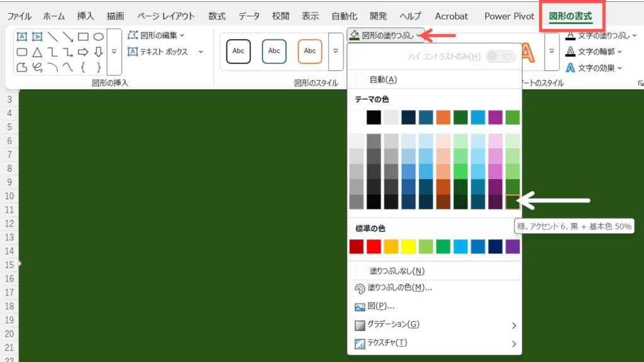Toggle the ハイコントラストのみ switch
Image resolution: width=644 pixels, height=362 pixels.
(500, 57)
